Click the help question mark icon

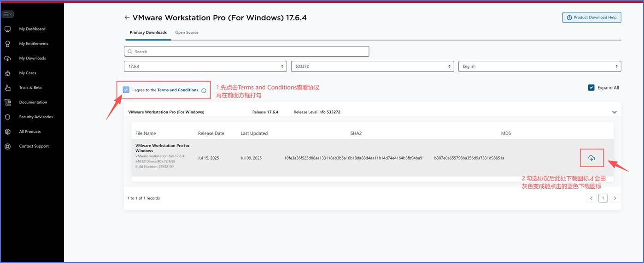(x=569, y=18)
